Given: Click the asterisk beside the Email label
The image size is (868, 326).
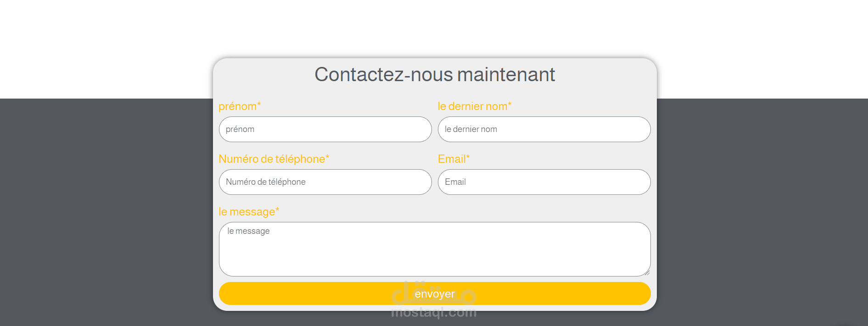Looking at the screenshot, I should tap(468, 157).
